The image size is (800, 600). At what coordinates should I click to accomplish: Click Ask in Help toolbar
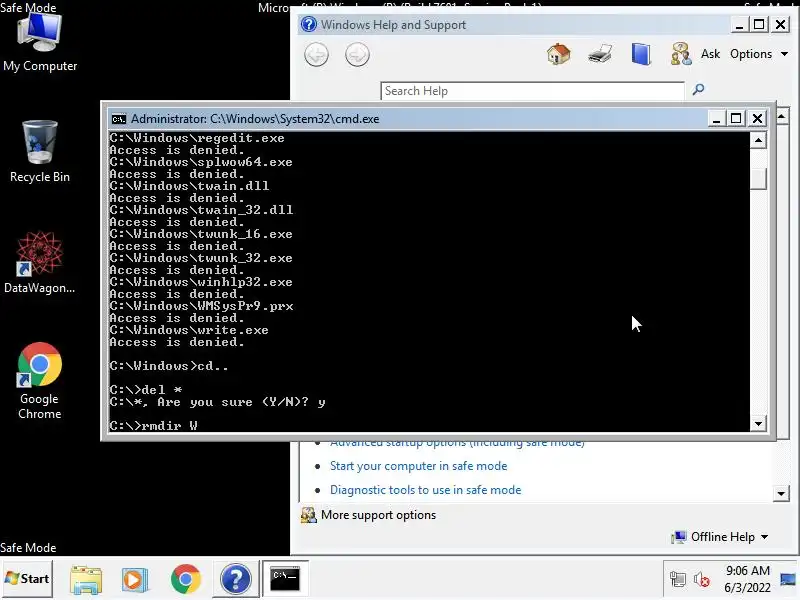pos(710,54)
